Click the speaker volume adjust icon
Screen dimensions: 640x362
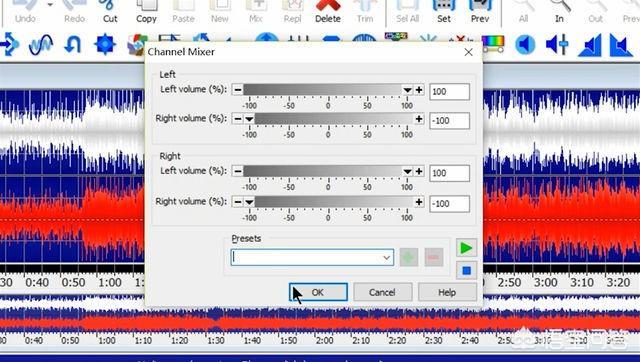pyautogui.click(x=557, y=44)
